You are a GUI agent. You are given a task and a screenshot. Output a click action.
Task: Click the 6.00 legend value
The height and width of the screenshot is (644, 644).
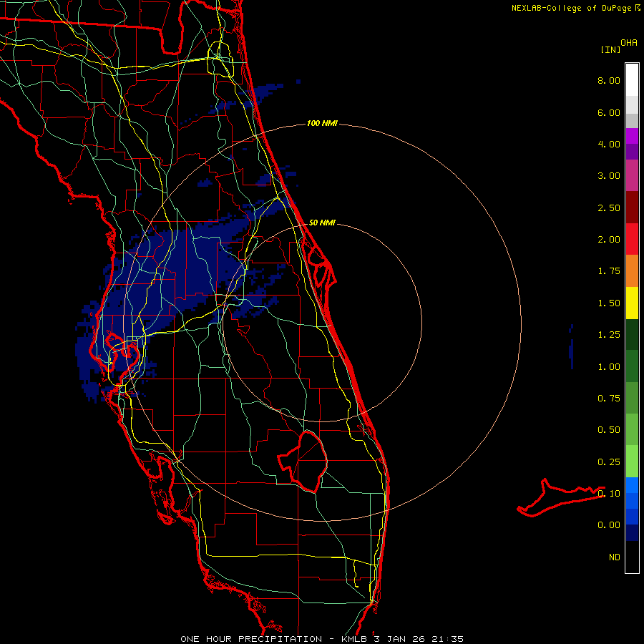click(x=609, y=112)
